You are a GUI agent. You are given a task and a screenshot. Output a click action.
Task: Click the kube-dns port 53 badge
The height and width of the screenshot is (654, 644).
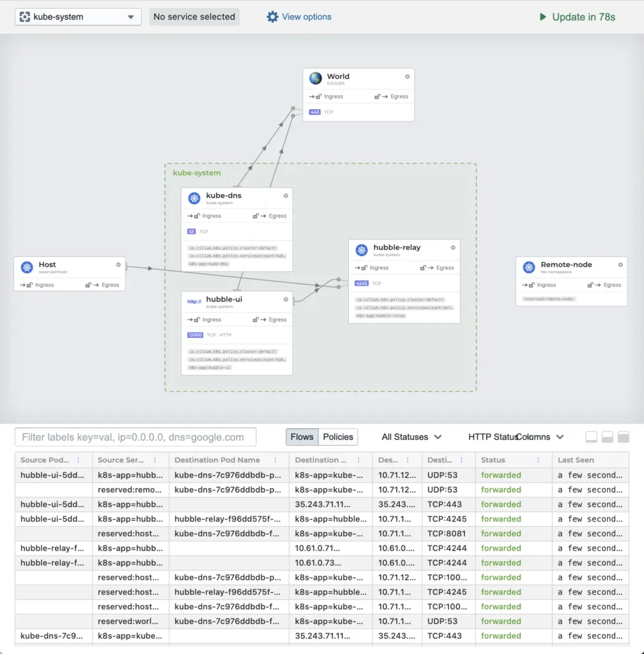pos(191,231)
